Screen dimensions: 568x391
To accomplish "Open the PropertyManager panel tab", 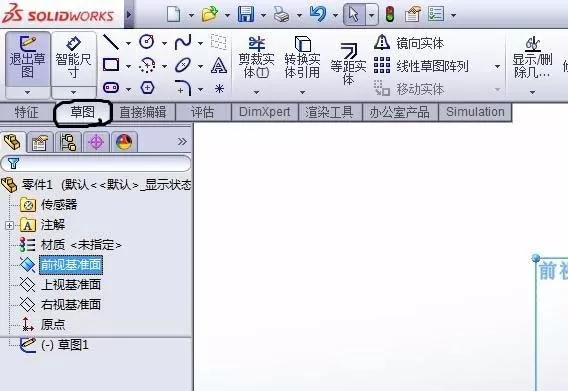I will tap(40, 142).
